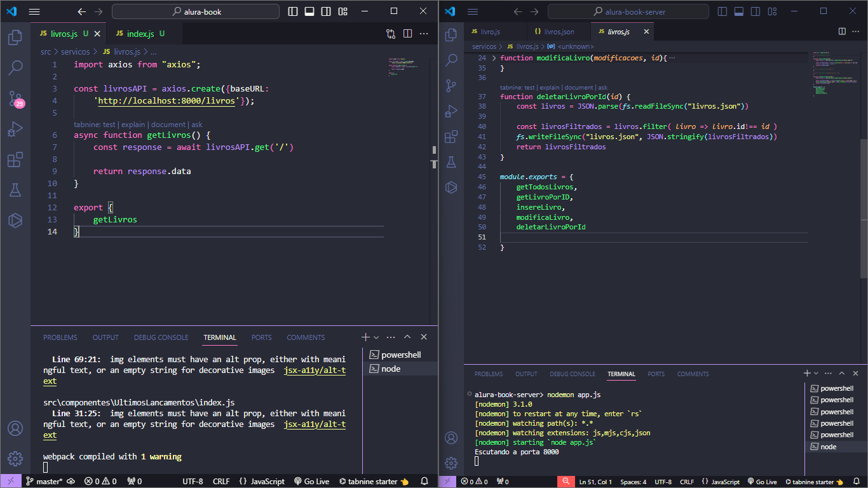Switch to livros.json tab in alura-book-server

pyautogui.click(x=559, y=32)
